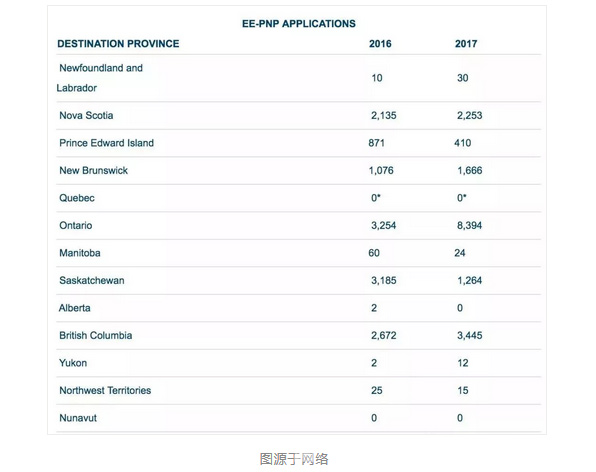Screen dimensions: 596x472
Task: Click Ontario value 3,254
Action: click(x=384, y=225)
